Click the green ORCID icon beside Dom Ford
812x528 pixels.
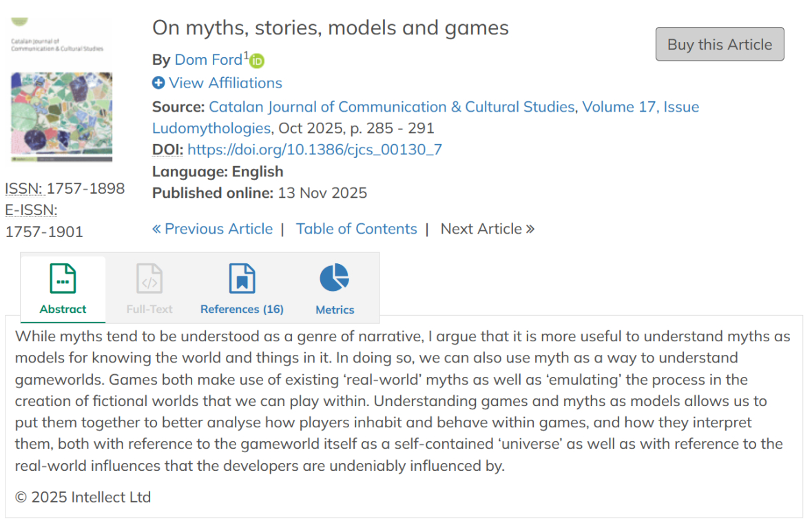pyautogui.click(x=257, y=61)
